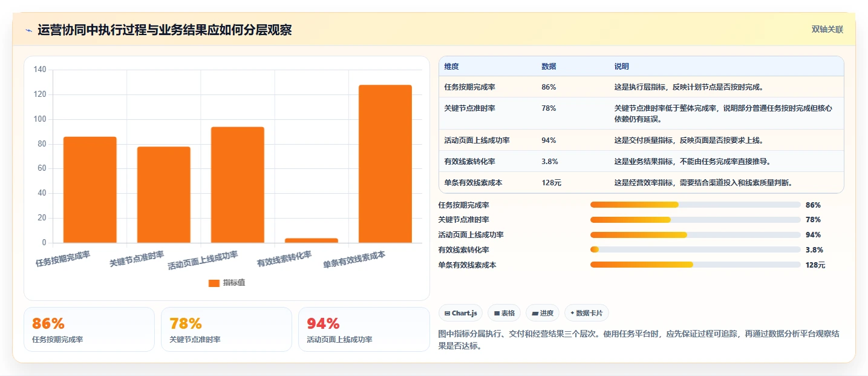Image resolution: width=868 pixels, height=376 pixels.
Task: Click the 任务按期完成率 x-axis label
Action: point(63,259)
